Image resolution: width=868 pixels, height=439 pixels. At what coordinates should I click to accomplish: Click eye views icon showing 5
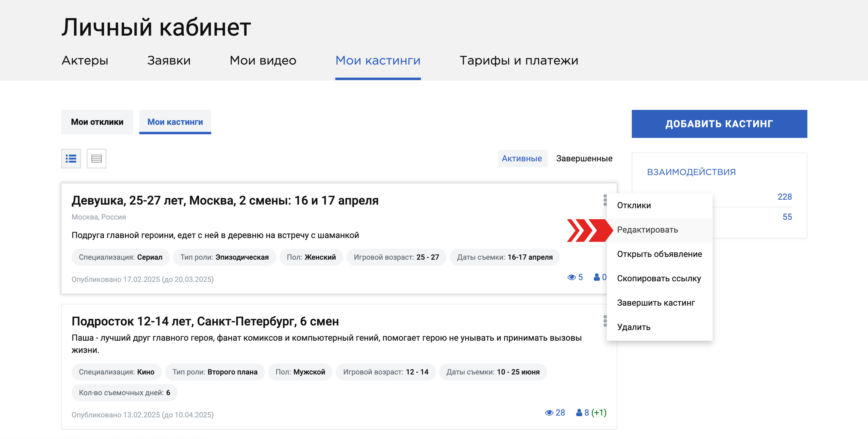tap(571, 277)
